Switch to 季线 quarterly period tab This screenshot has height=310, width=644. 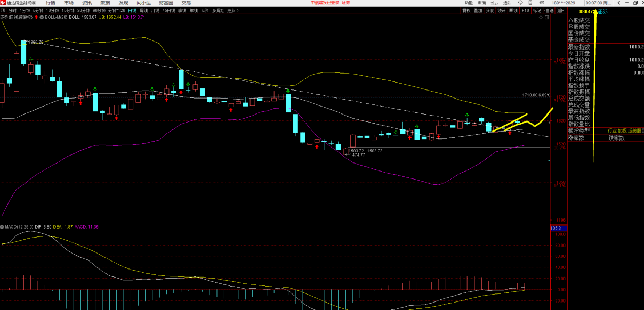182,10
